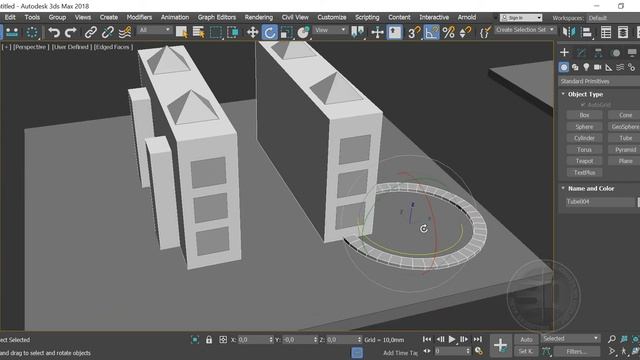
Task: Open the Modifiers menu
Action: [139, 18]
